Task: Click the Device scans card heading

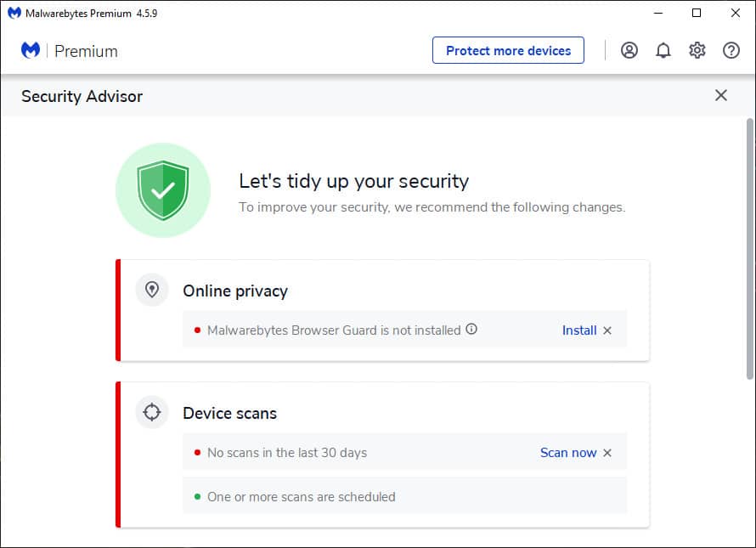Action: click(229, 414)
